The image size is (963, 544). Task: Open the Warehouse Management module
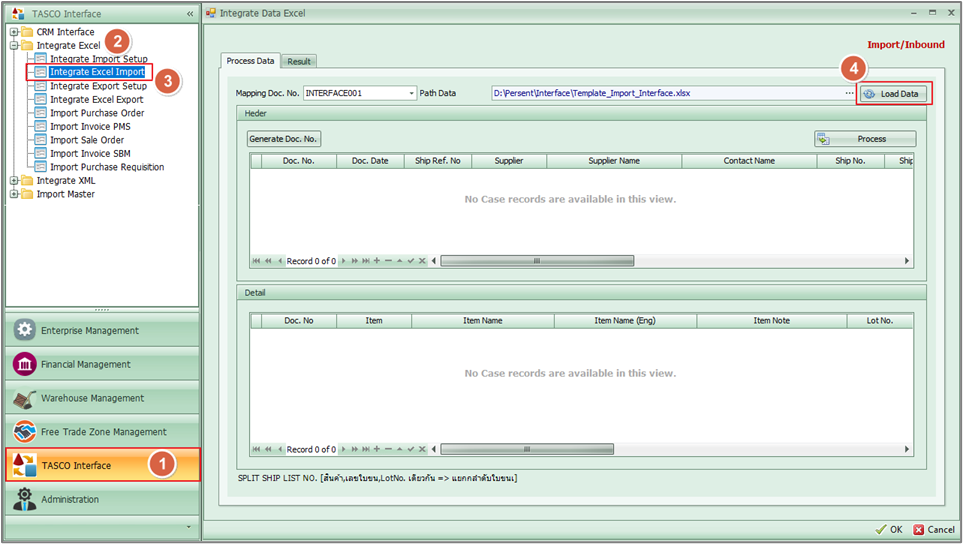92,398
